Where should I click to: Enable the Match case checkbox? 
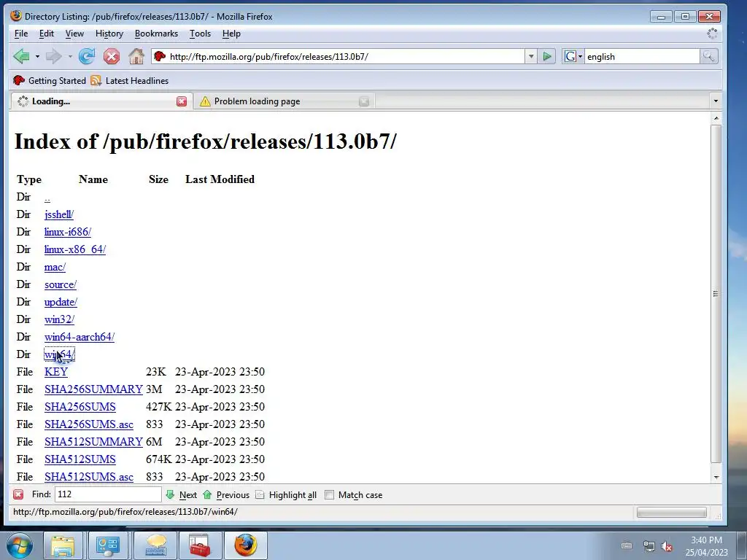(x=329, y=495)
